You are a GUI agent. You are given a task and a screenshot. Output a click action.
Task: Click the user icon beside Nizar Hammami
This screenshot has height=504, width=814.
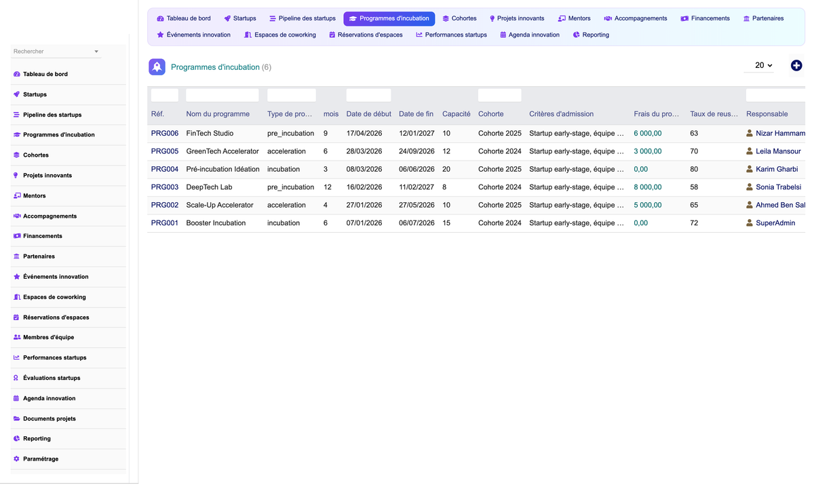[750, 133]
